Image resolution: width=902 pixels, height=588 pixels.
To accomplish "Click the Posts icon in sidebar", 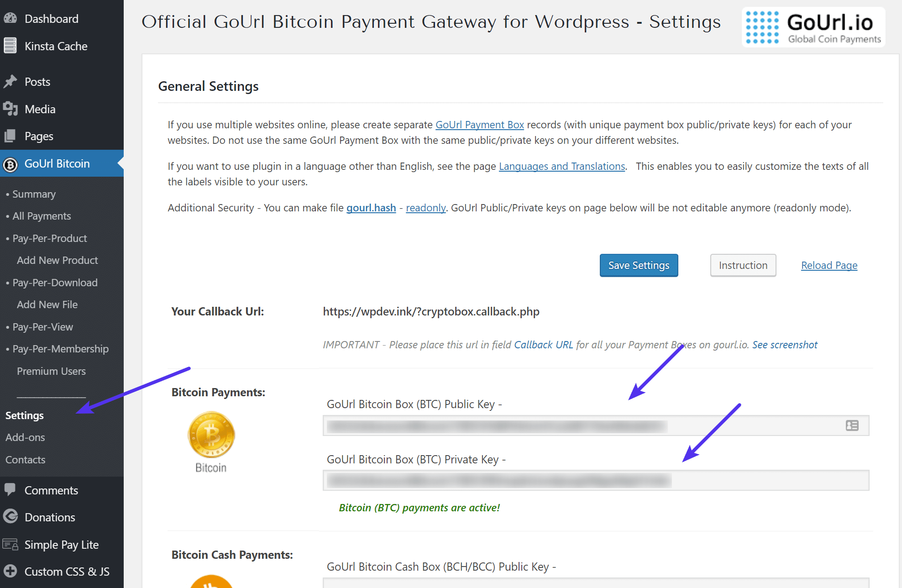I will click(x=11, y=81).
